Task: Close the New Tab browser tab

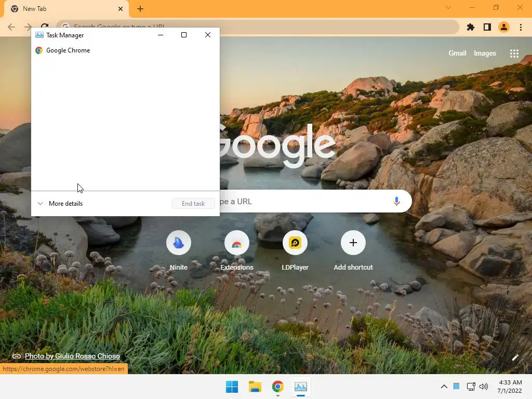Action: (121, 9)
